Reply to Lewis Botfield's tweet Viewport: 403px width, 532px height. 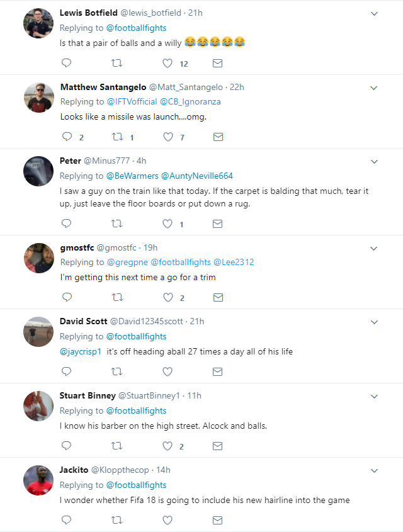66,63
